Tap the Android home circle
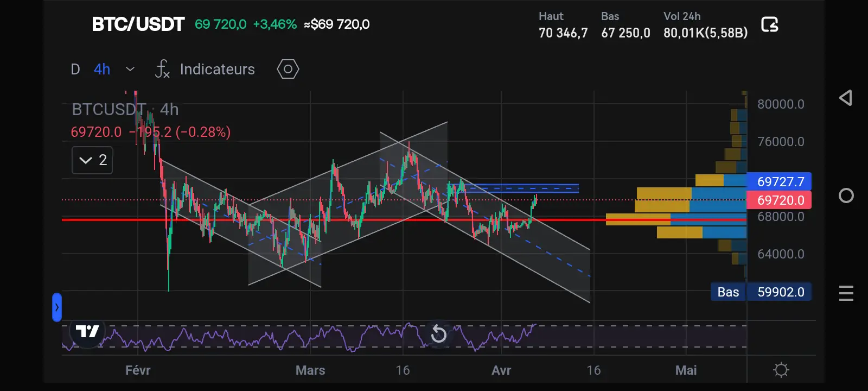 click(x=846, y=195)
